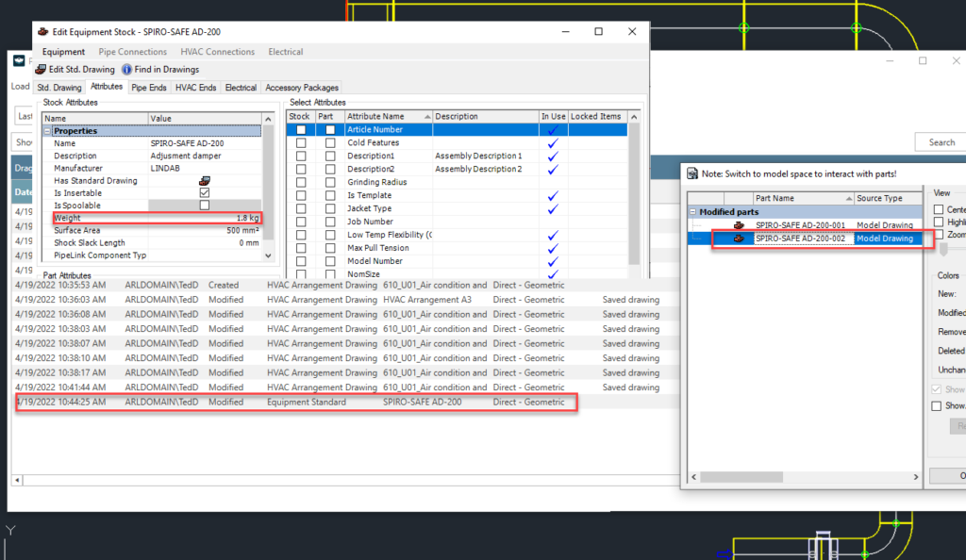Click the Edit Equipment Stock title bar icon
Image resolution: width=966 pixels, height=560 pixels.
pyautogui.click(x=43, y=31)
